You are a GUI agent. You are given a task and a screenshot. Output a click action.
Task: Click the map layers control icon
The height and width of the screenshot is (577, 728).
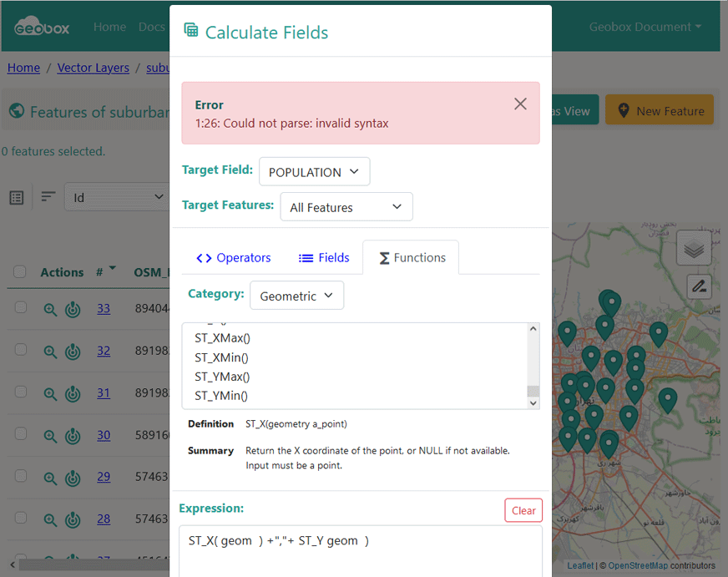coord(694,249)
